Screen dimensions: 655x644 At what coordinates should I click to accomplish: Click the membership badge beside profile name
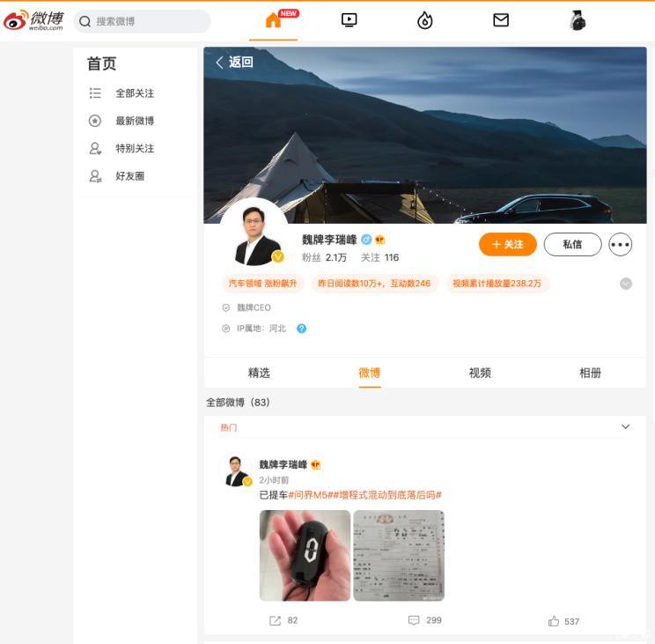pos(379,240)
